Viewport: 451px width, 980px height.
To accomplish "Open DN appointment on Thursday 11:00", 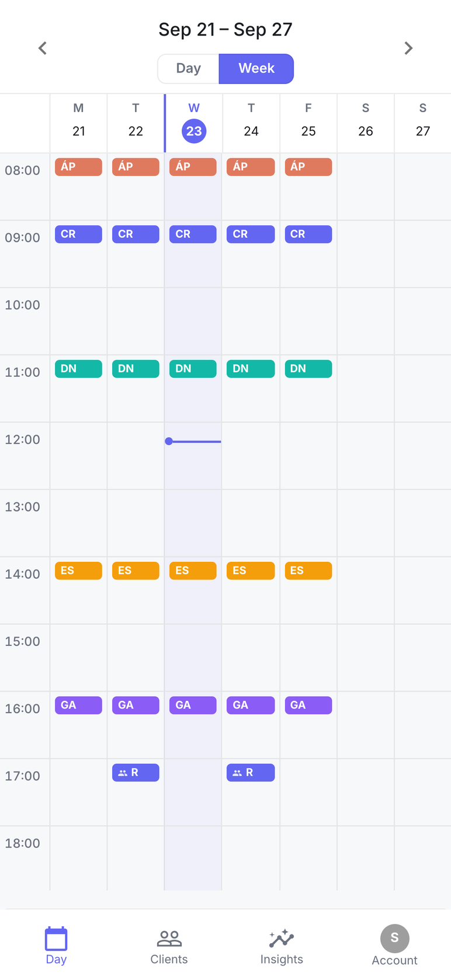I will tap(251, 369).
